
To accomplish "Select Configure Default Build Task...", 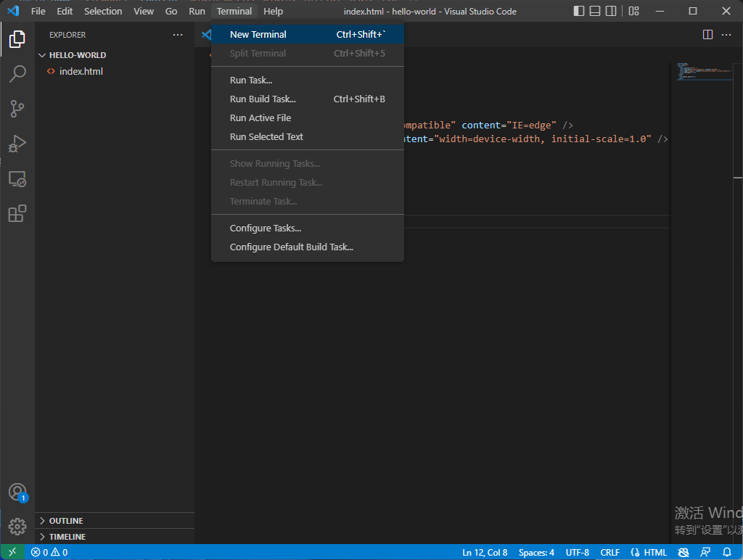I will (x=308, y=247).
